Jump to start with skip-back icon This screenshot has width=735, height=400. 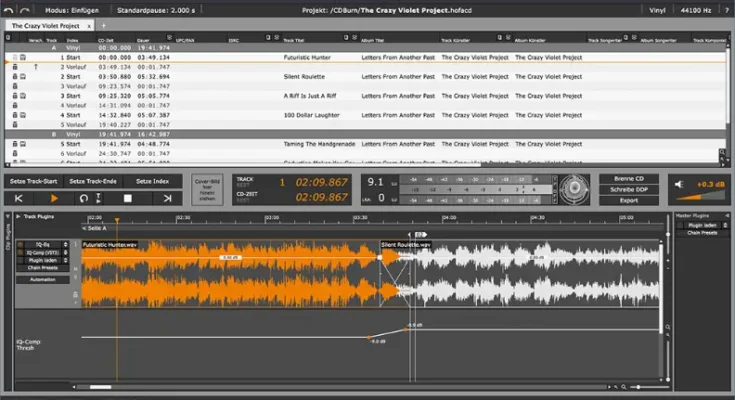(x=18, y=199)
